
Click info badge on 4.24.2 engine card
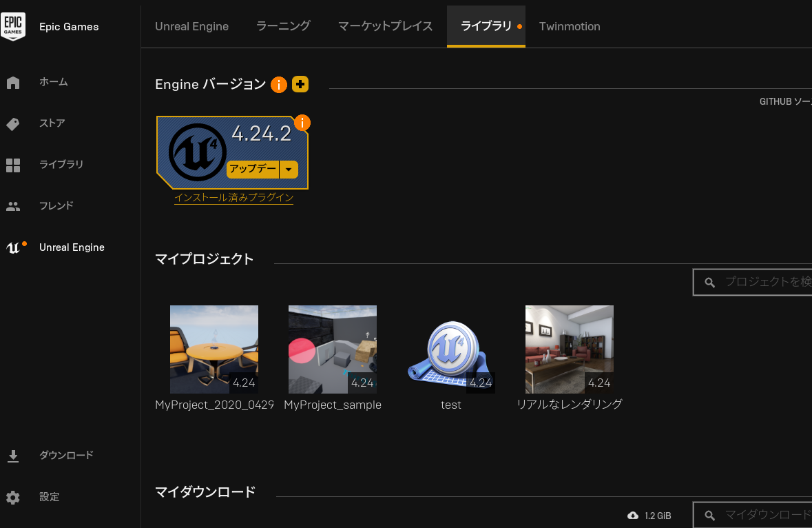[302, 123]
